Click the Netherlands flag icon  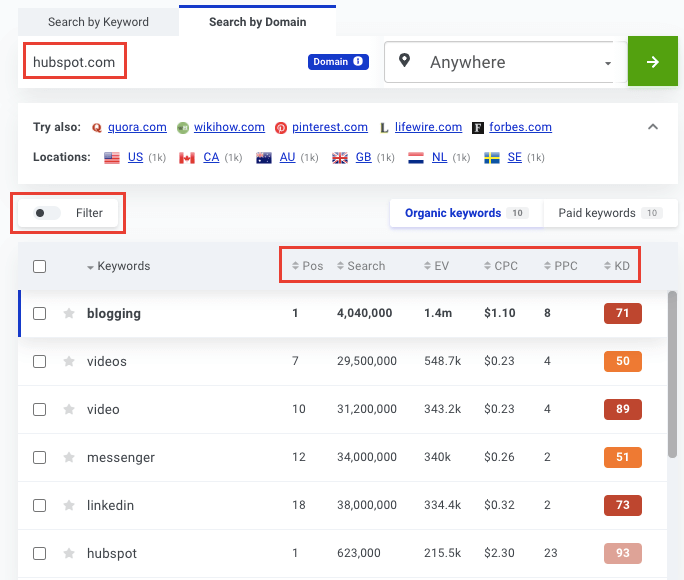pyautogui.click(x=416, y=157)
